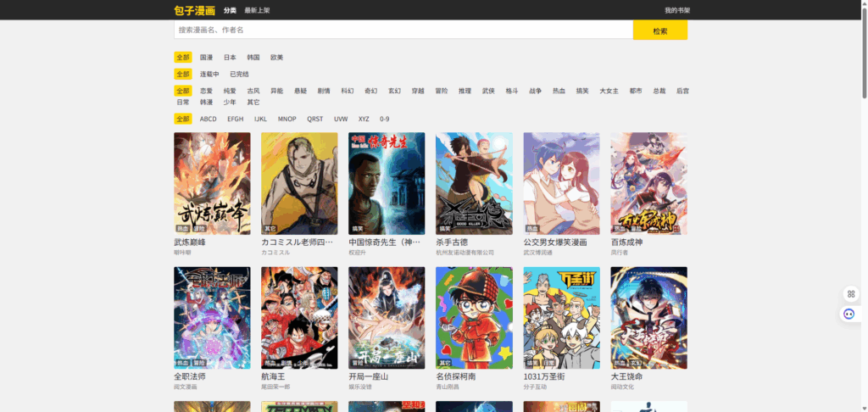Filter titles by letters IJKL

coord(261,119)
